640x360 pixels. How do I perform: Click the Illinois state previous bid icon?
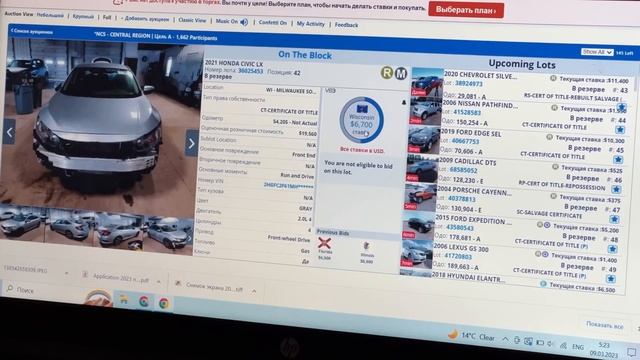[367, 246]
